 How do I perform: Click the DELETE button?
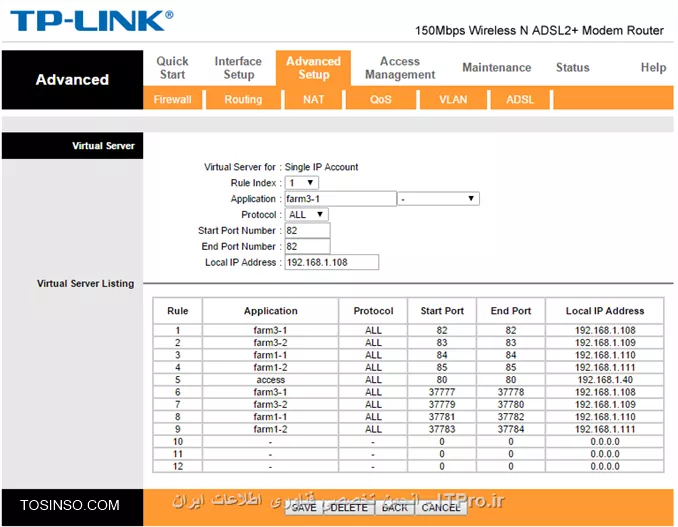pyautogui.click(x=349, y=508)
